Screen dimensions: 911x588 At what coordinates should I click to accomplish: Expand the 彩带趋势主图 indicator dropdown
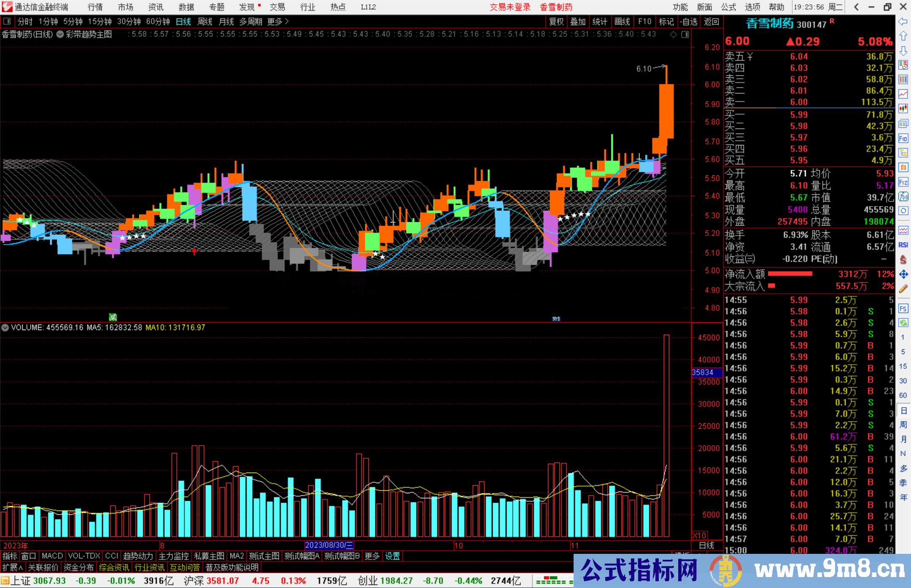(x=60, y=35)
